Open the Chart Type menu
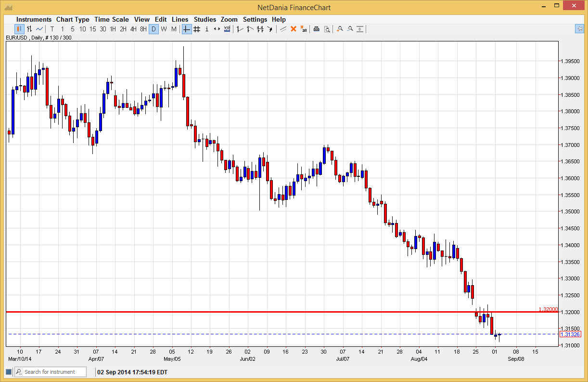Image resolution: width=588 pixels, height=382 pixels. 73,19
